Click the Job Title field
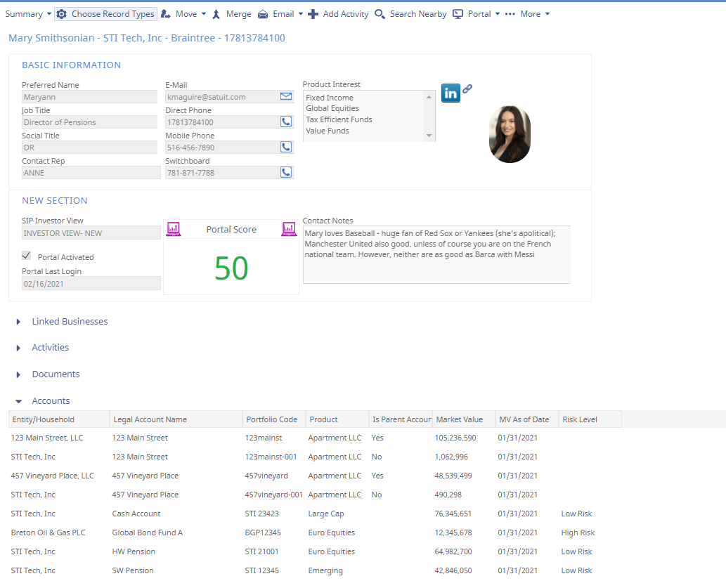This screenshot has width=726, height=588. [89, 122]
